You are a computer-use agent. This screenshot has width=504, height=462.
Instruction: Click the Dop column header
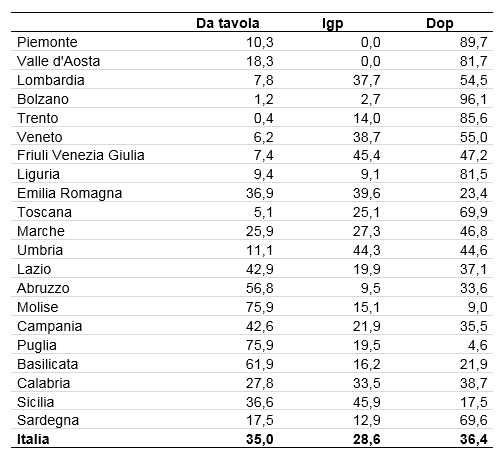440,24
